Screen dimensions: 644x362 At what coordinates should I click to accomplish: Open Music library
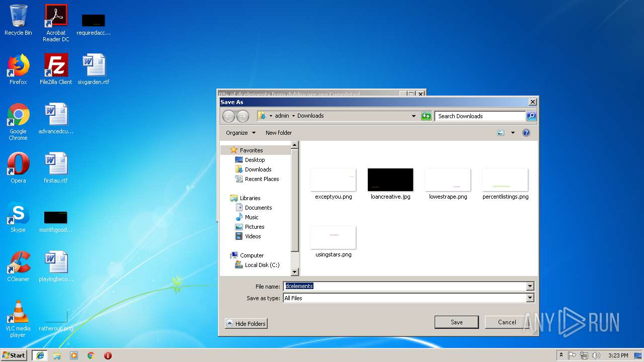[252, 217]
